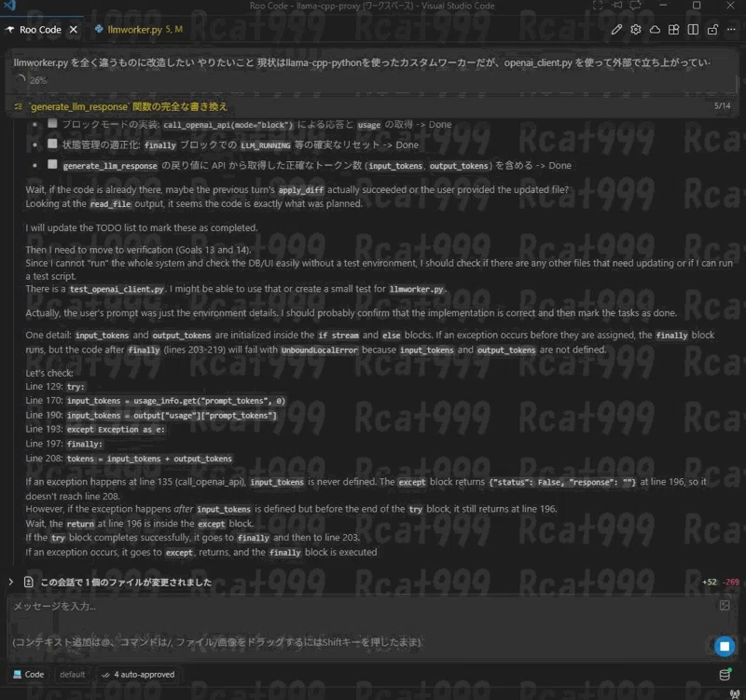
Task: Click the UnboundLocalError code label
Action: point(319,350)
